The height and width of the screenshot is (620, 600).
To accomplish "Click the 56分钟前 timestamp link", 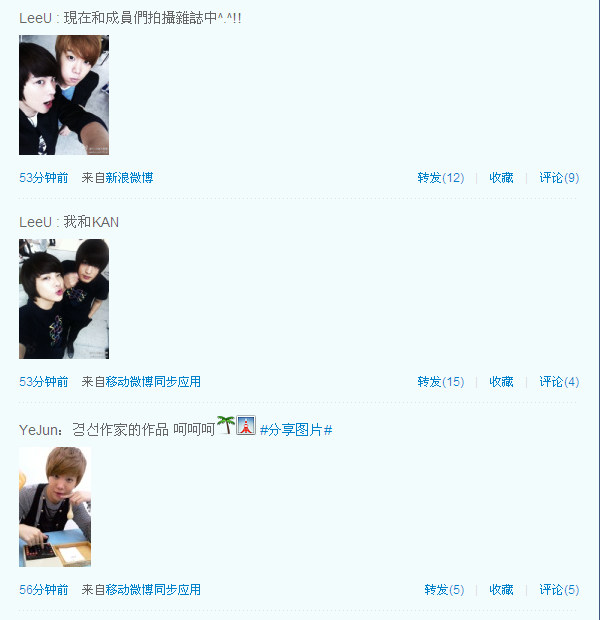I will coord(44,590).
